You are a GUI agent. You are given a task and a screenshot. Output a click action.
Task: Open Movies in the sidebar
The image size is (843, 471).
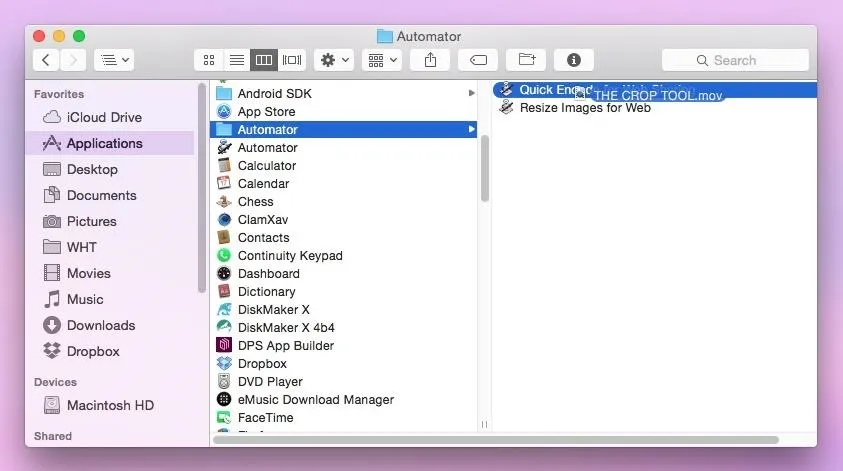110,273
